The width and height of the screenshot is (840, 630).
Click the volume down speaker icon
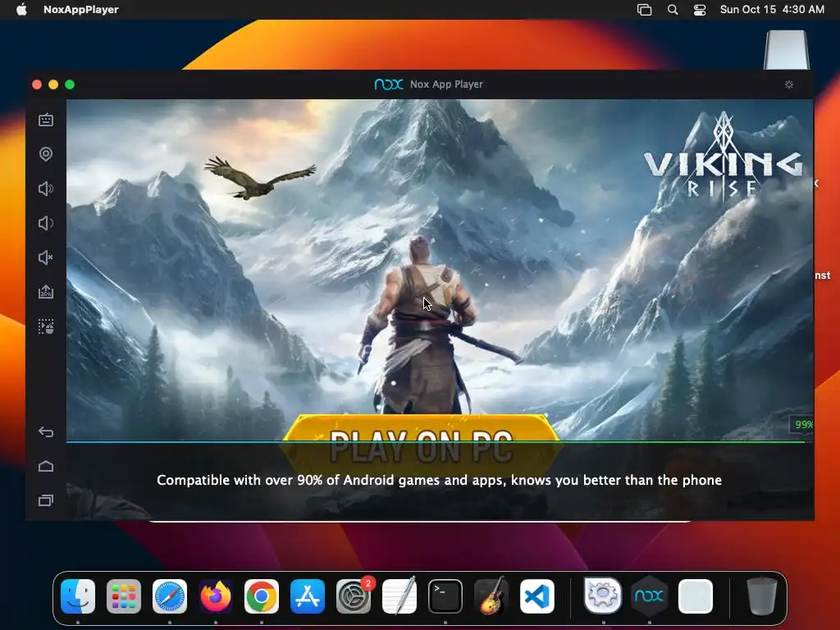(x=46, y=223)
